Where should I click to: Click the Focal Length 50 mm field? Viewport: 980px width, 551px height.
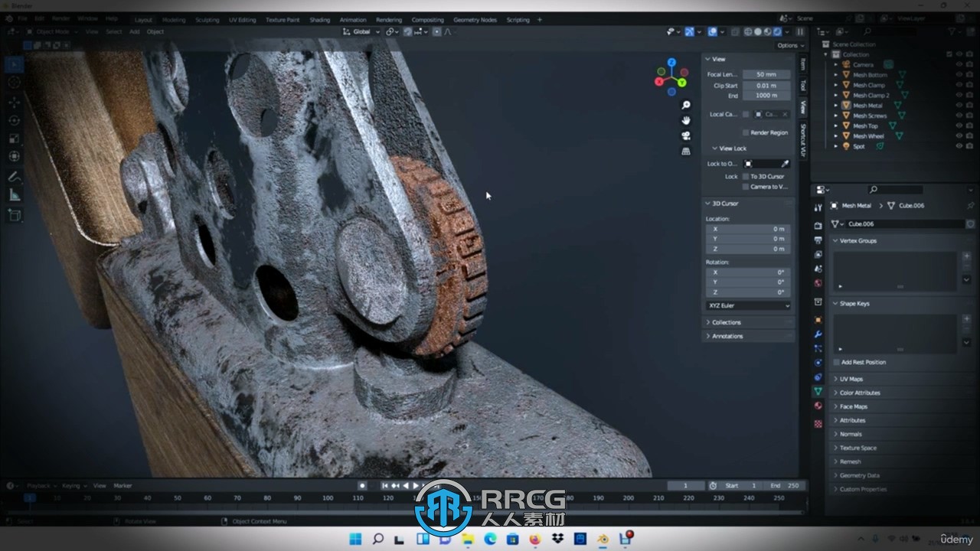766,74
